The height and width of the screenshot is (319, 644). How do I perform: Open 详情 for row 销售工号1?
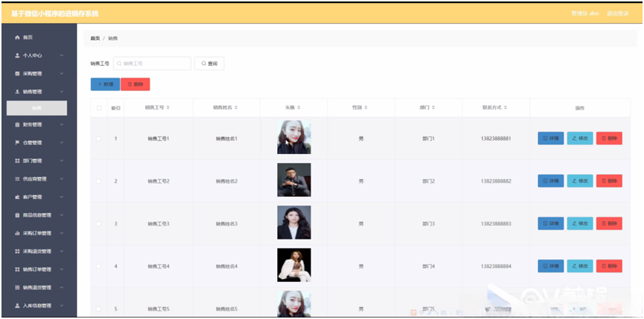click(x=551, y=138)
